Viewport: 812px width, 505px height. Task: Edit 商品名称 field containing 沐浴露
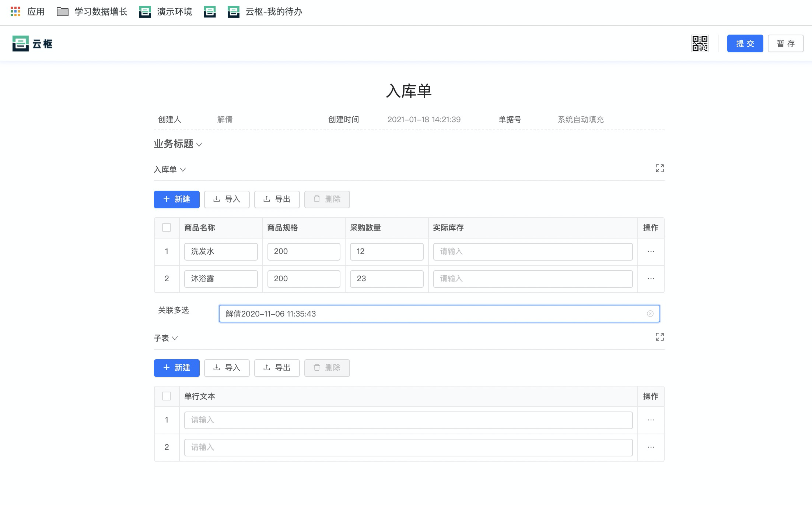click(x=221, y=279)
